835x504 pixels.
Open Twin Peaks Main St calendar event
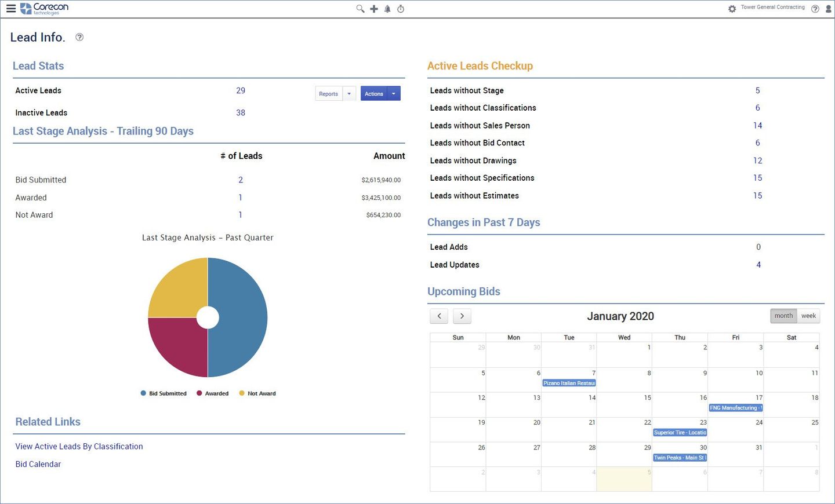coord(680,458)
